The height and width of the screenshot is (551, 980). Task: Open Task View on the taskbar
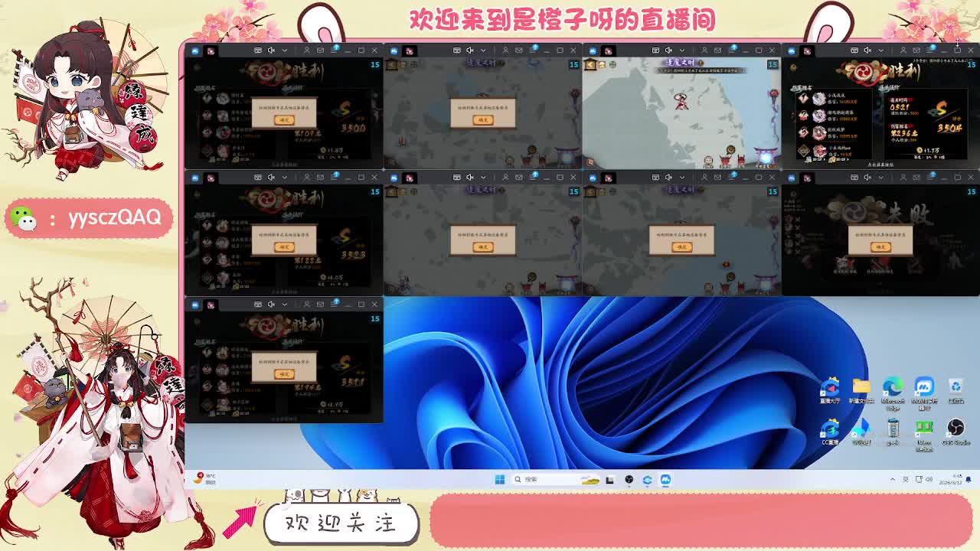(609, 480)
